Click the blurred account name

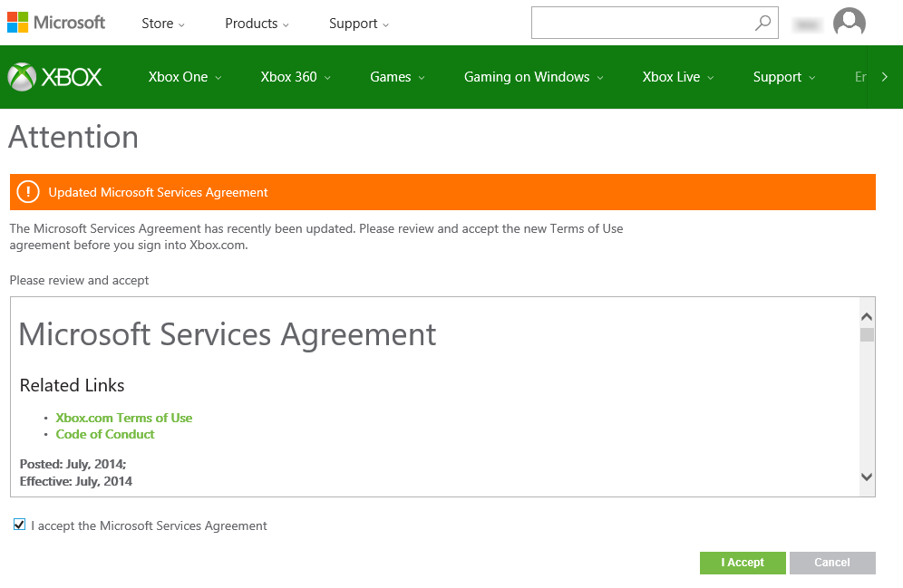click(808, 24)
